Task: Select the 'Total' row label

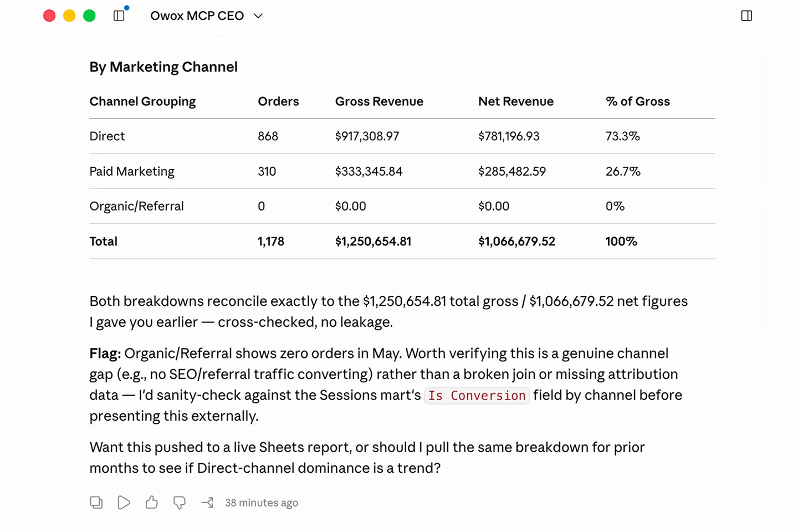Action: (x=103, y=242)
